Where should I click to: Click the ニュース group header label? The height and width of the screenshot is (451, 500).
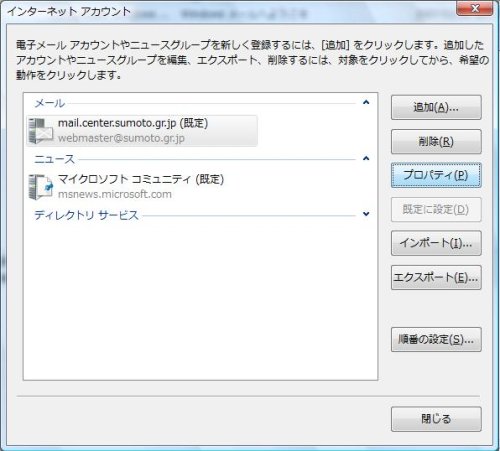pyautogui.click(x=55, y=159)
